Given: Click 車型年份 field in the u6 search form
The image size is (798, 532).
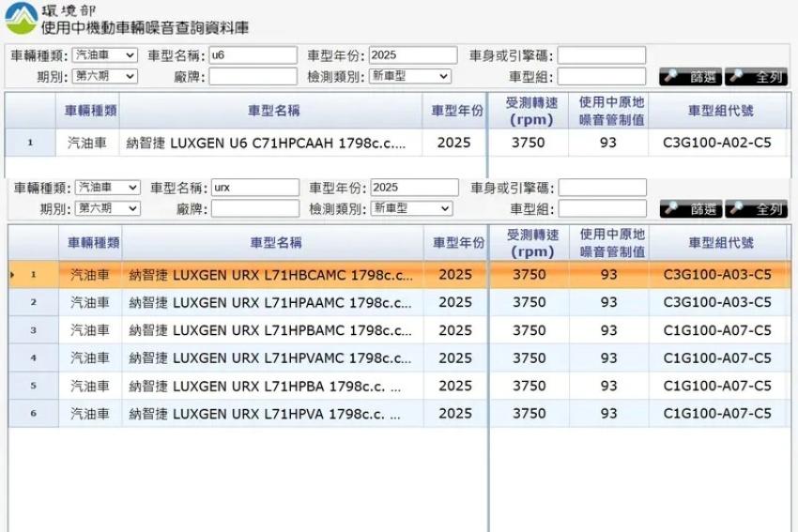Looking at the screenshot, I should point(413,55).
